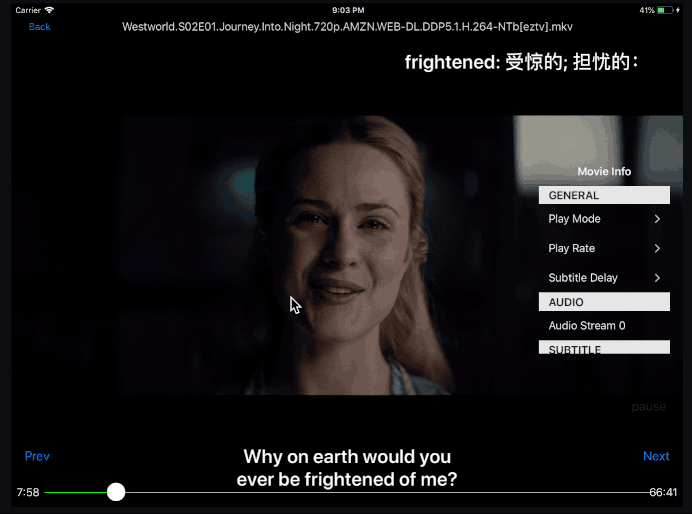Click the battery icon in status bar
The image size is (692, 514).
[665, 10]
